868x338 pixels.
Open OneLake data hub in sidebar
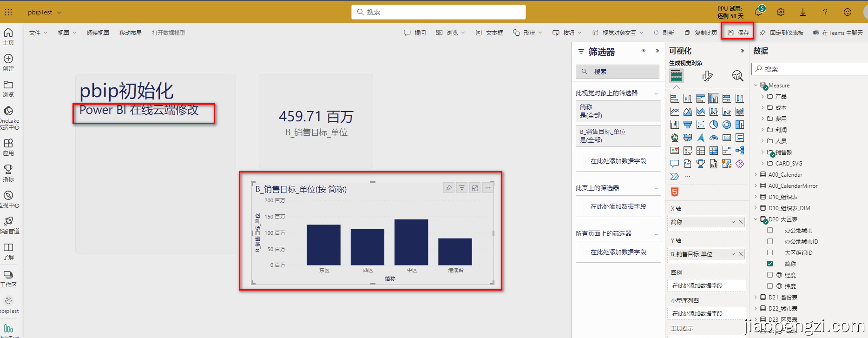click(x=9, y=118)
